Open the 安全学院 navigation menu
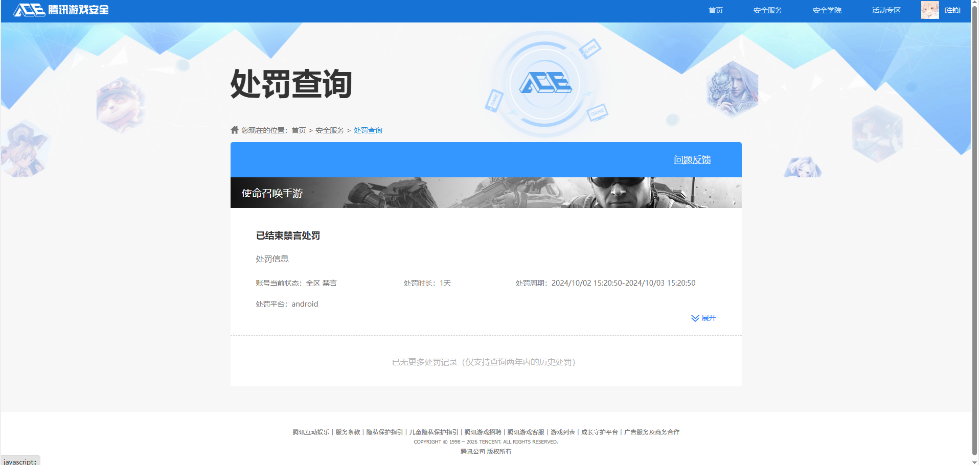 [827, 10]
